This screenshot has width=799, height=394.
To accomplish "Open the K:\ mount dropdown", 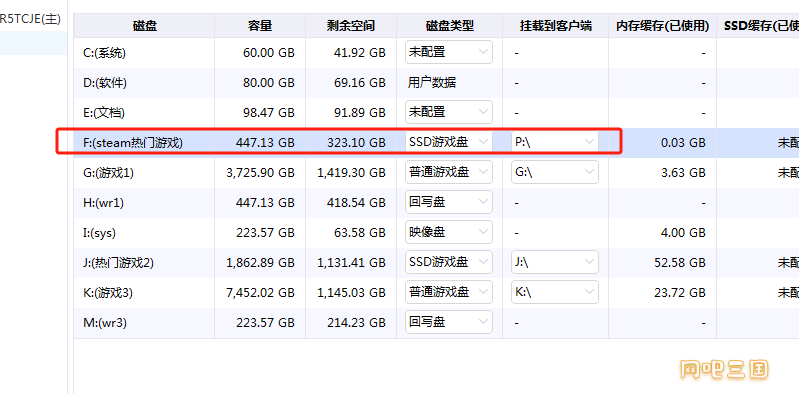I will tap(555, 292).
